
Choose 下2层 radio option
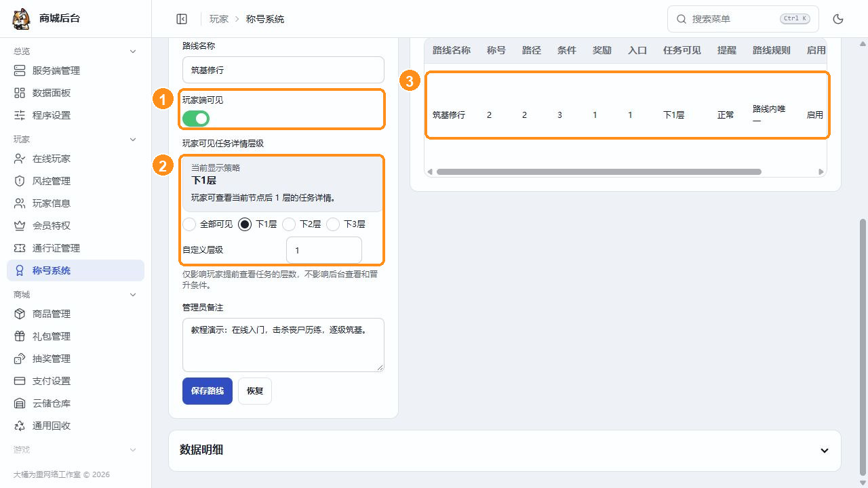point(289,224)
